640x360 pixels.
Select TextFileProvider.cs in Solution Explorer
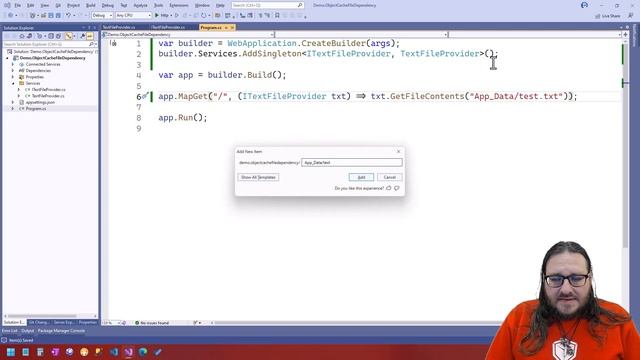(48, 96)
